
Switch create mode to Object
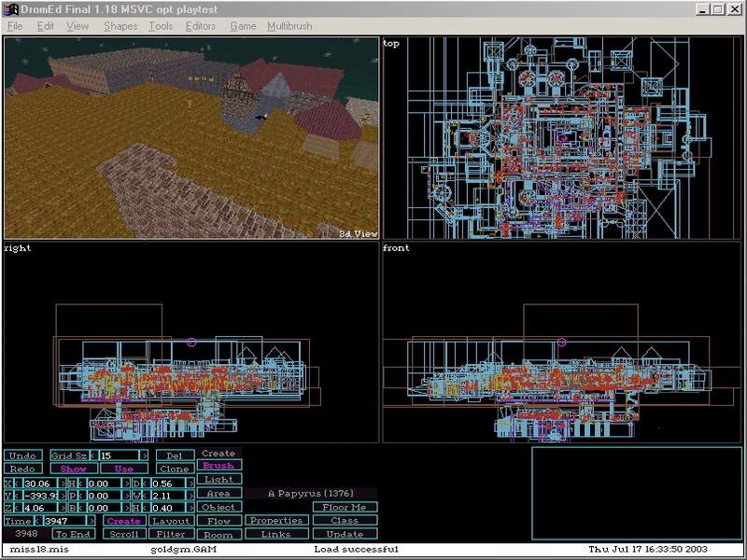[x=218, y=507]
